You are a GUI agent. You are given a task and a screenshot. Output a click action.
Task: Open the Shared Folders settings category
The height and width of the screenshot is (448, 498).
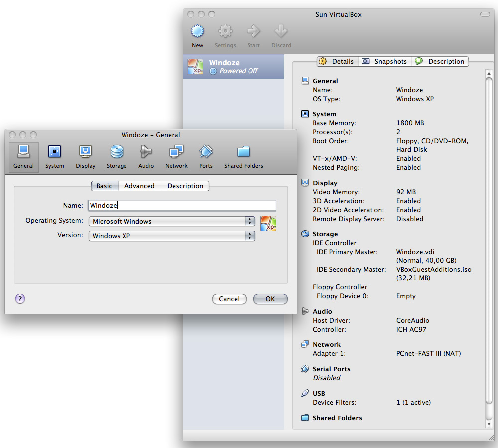(x=244, y=157)
